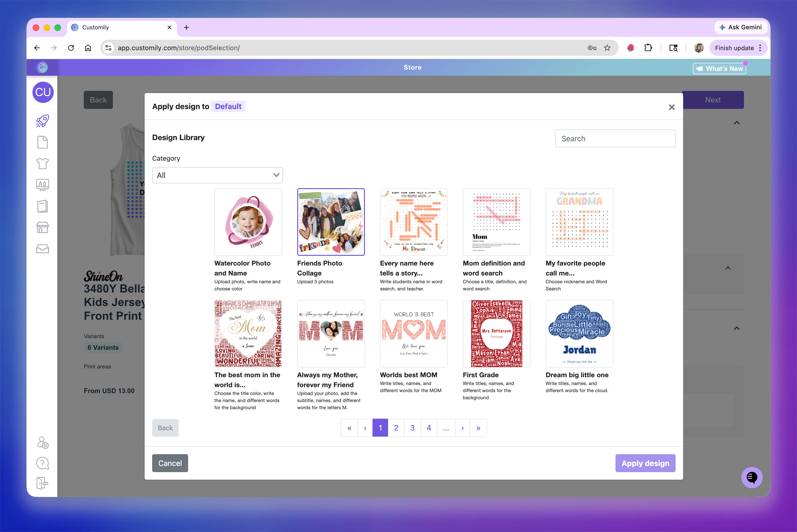Go to page 4 of designs
Screen dimensions: 797x532
429,428
